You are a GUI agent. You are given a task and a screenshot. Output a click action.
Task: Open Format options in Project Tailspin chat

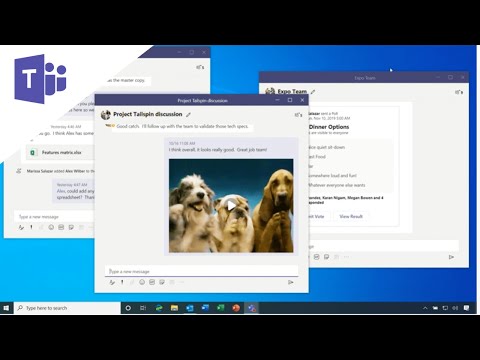(x=112, y=282)
